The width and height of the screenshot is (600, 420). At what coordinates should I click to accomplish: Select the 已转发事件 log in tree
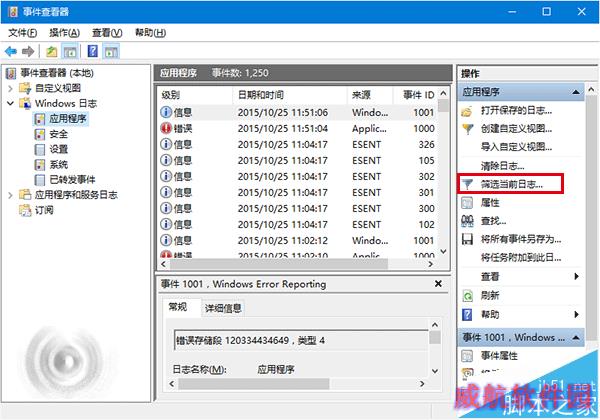coord(65,179)
